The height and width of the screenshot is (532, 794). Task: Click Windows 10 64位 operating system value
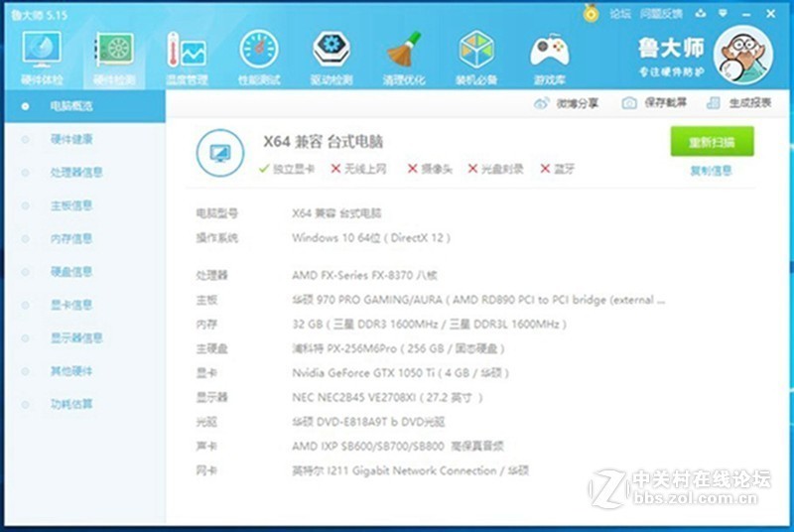click(371, 238)
